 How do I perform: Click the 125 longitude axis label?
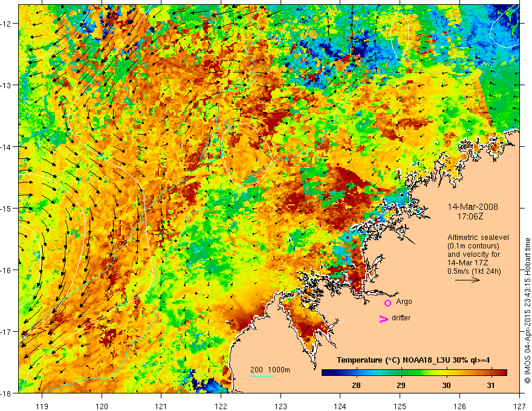(x=400, y=396)
